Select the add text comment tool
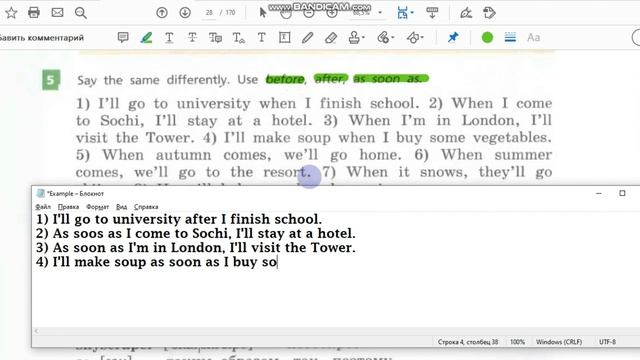Image resolution: width=640 pixels, height=360 pixels. coord(262,38)
